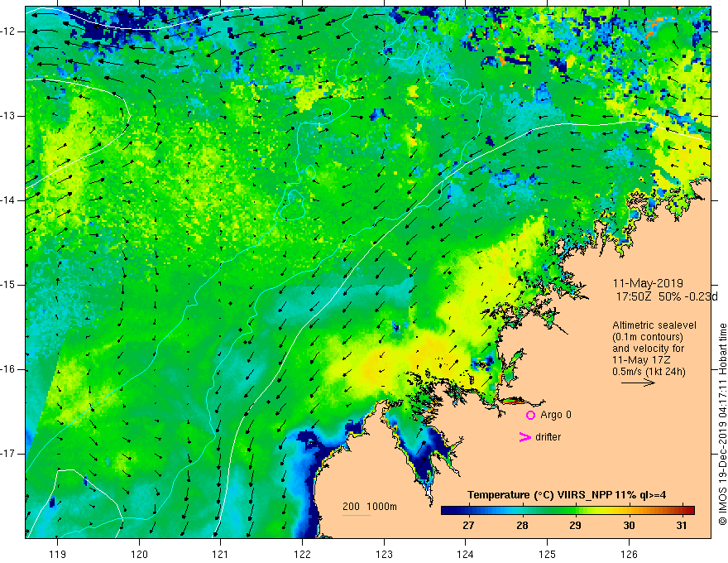Click the longitude label 126

pos(629,554)
